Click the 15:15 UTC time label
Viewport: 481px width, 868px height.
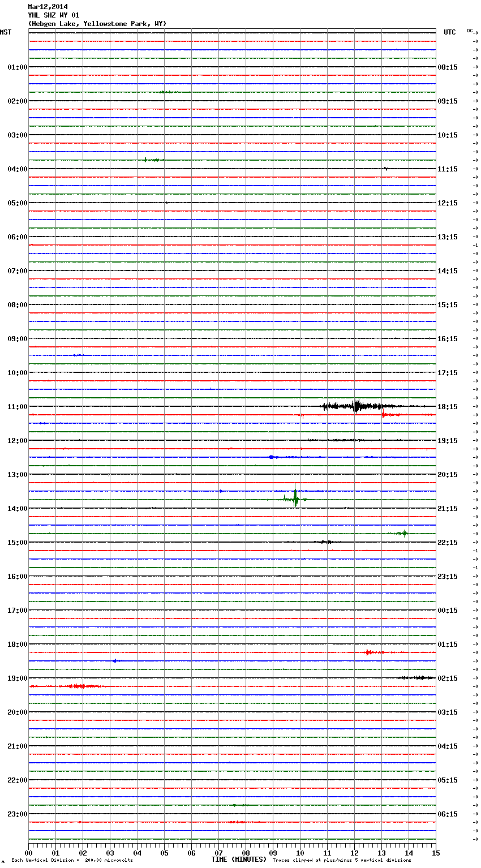(448, 305)
